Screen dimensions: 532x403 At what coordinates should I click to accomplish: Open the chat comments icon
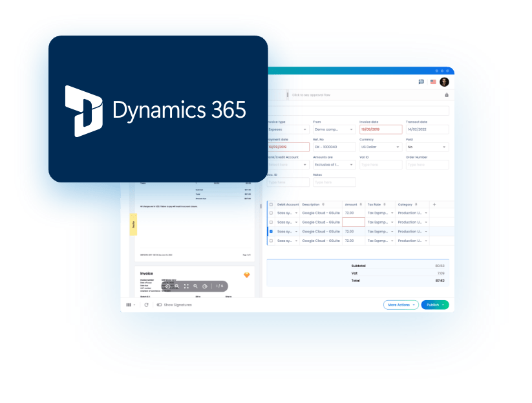tap(421, 82)
